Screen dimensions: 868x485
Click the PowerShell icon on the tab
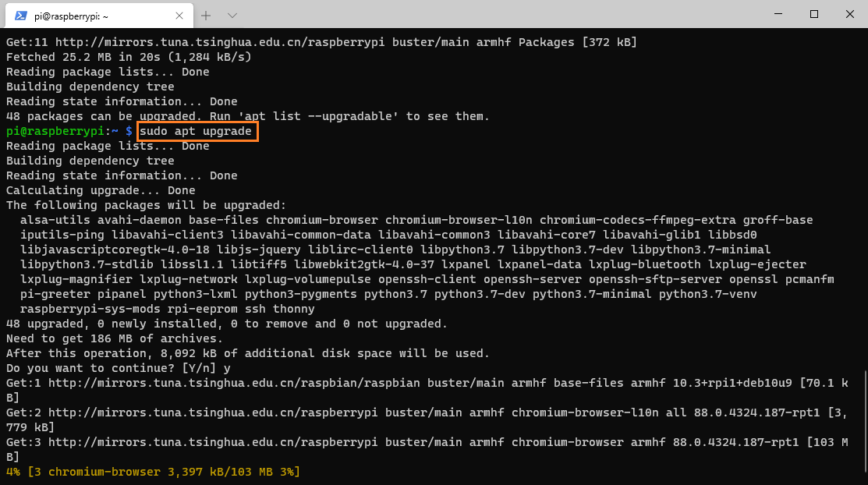tap(20, 16)
